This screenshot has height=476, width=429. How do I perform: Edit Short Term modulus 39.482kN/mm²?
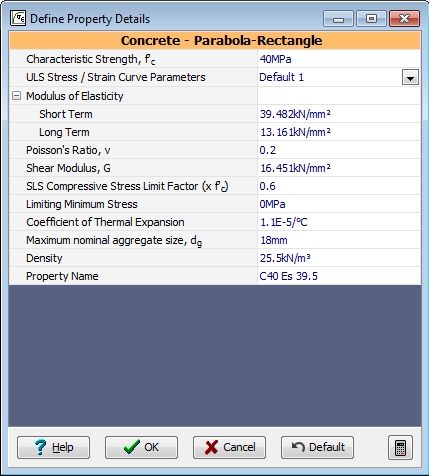(x=339, y=114)
